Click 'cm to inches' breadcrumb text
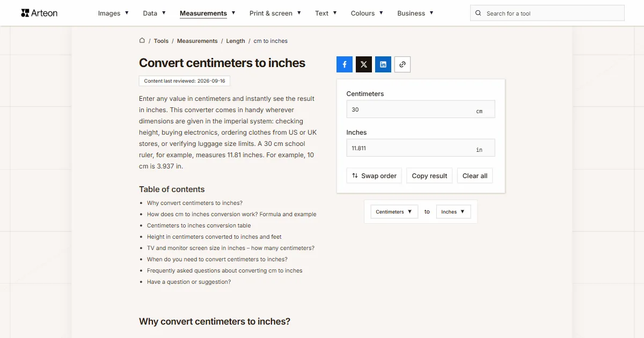Screen dimensions: 644x338 pos(270,41)
